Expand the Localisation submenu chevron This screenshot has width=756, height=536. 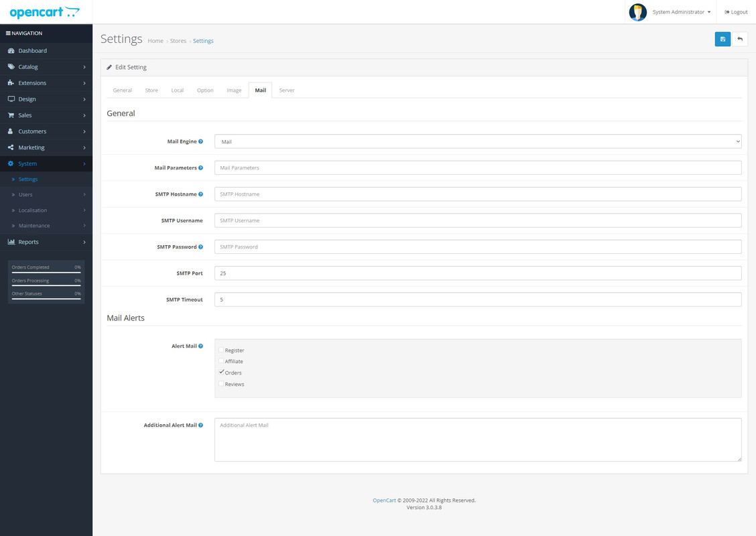click(84, 210)
